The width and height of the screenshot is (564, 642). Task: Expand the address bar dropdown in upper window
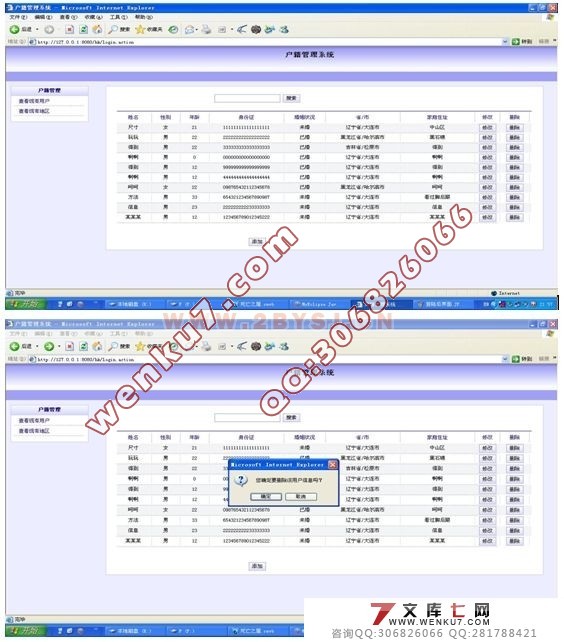click(x=505, y=42)
